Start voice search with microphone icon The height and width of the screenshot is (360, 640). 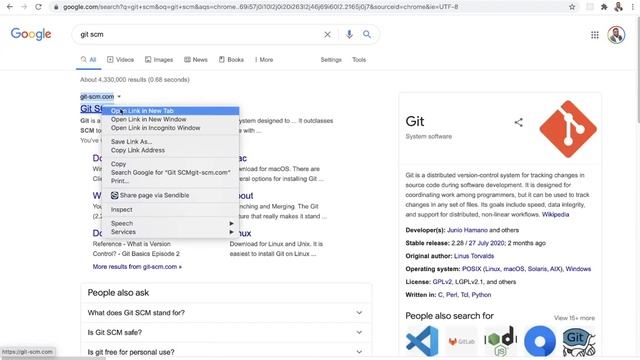349,34
